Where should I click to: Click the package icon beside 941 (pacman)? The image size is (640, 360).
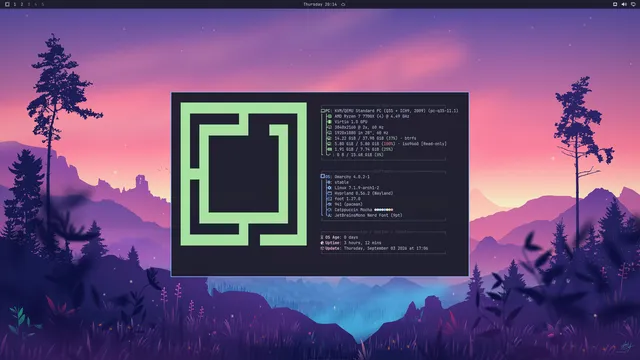pyautogui.click(x=329, y=204)
